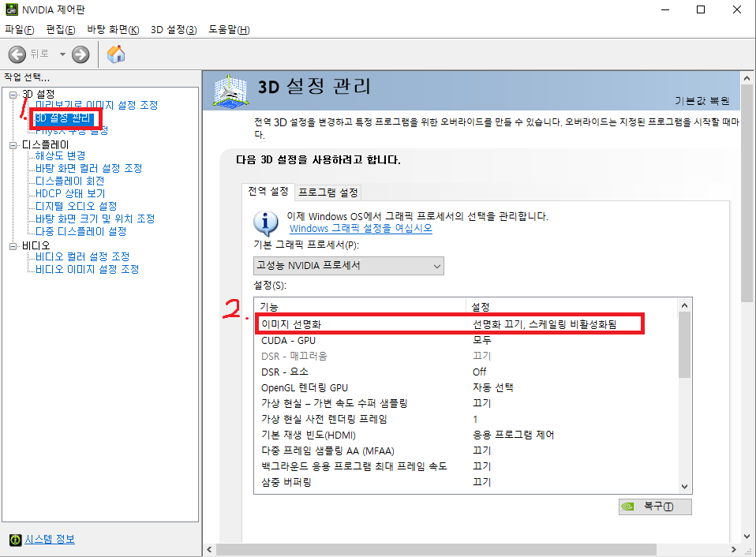Open the 3D 설정 menu
756x557 pixels.
(174, 30)
